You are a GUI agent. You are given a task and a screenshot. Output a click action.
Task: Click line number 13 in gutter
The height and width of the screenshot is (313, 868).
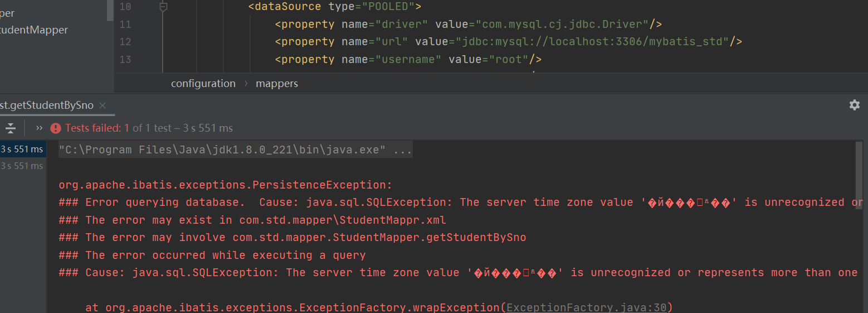[x=125, y=60]
